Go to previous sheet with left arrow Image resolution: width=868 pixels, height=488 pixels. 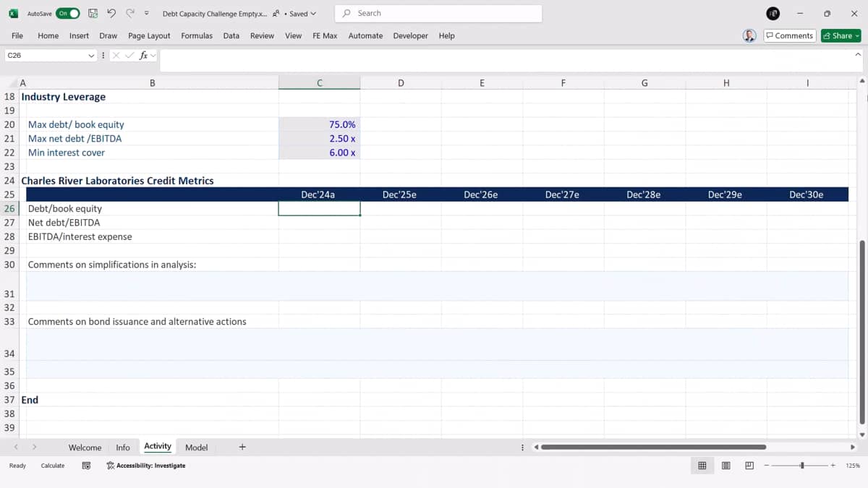tap(16, 448)
